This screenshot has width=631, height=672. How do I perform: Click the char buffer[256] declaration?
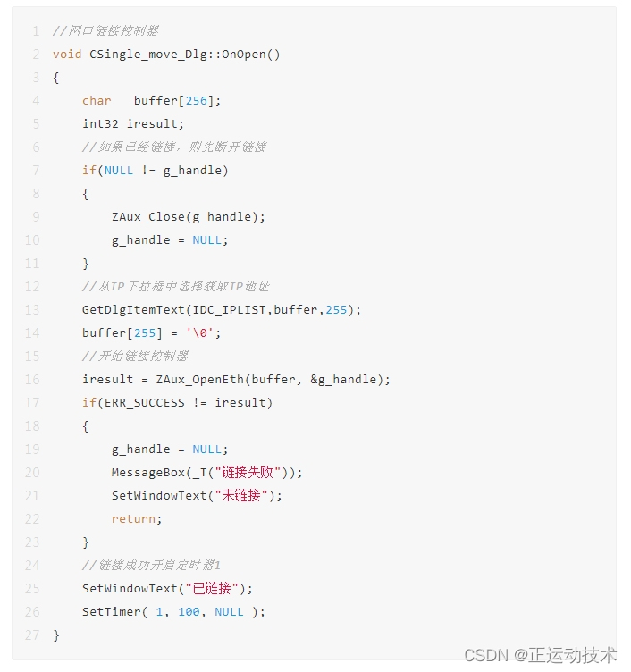[x=151, y=101]
